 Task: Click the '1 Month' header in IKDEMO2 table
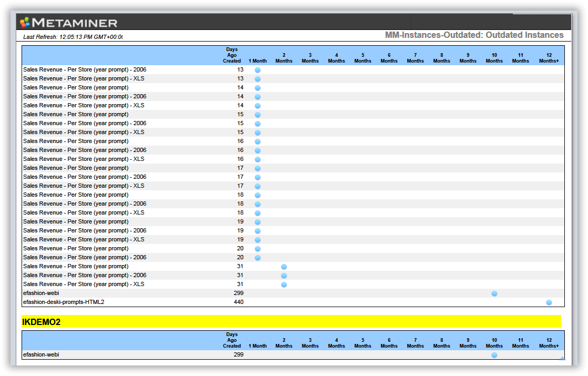(x=258, y=346)
